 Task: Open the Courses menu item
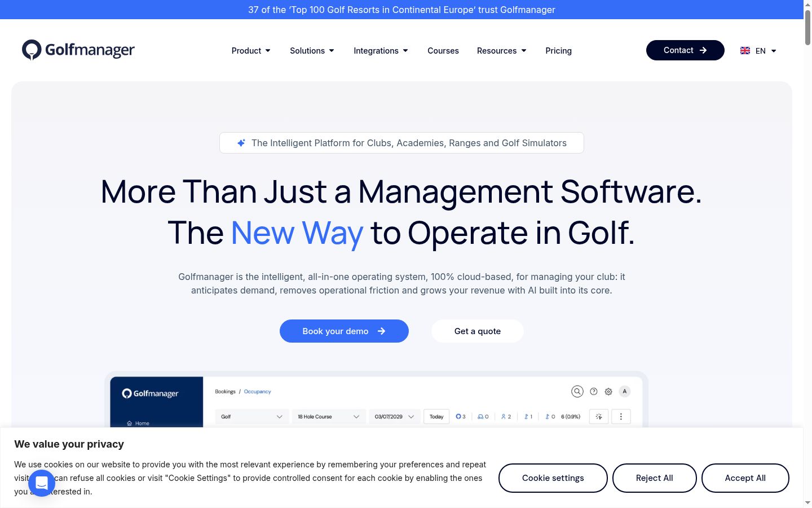pos(443,51)
